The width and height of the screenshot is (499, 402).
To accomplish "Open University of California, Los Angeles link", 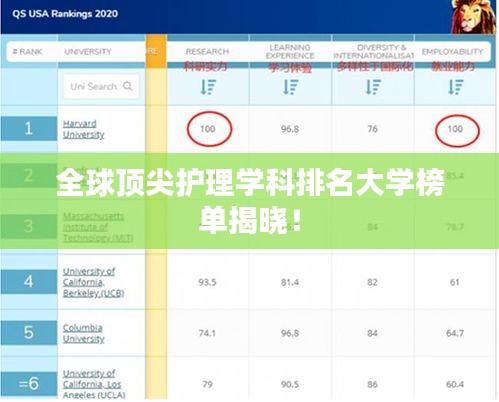I will 94,384.
